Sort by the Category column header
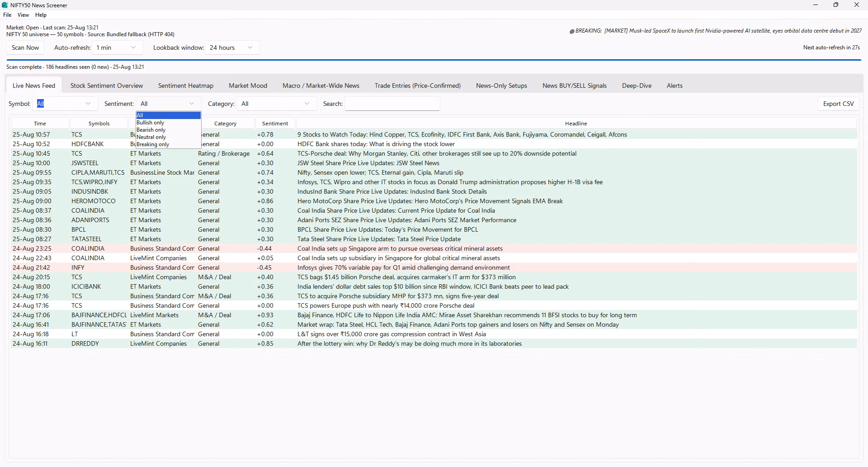The height and width of the screenshot is (467, 868). pyautogui.click(x=225, y=123)
